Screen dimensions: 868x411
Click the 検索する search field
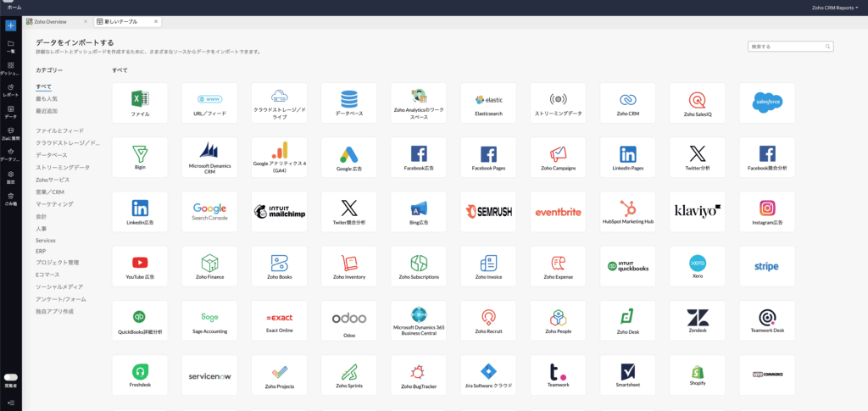788,47
